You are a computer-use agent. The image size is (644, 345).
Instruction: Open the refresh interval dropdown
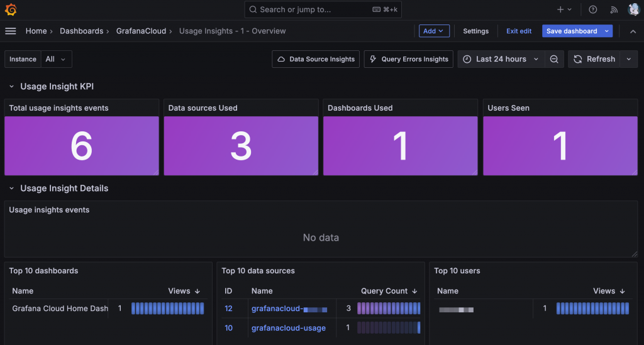(x=629, y=59)
